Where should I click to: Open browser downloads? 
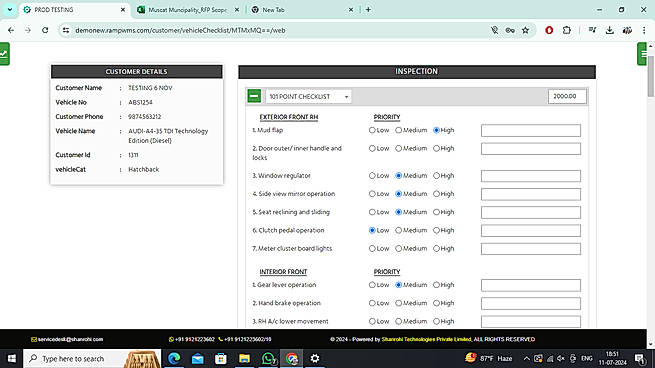pyautogui.click(x=609, y=30)
